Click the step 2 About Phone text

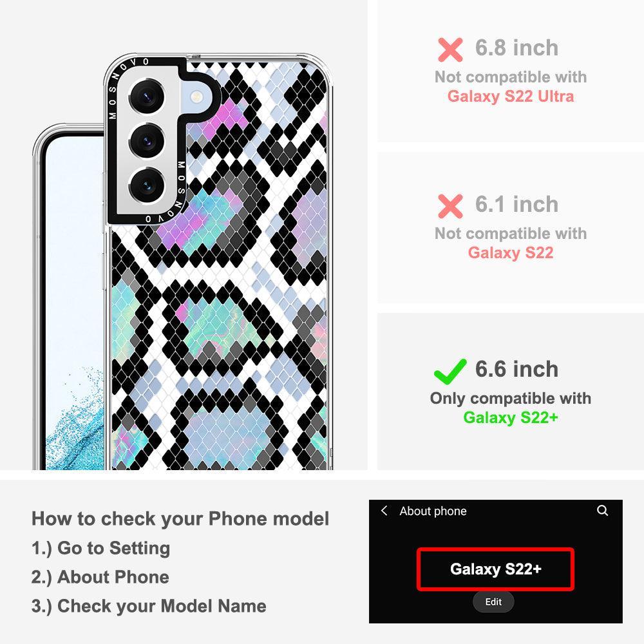100,576
